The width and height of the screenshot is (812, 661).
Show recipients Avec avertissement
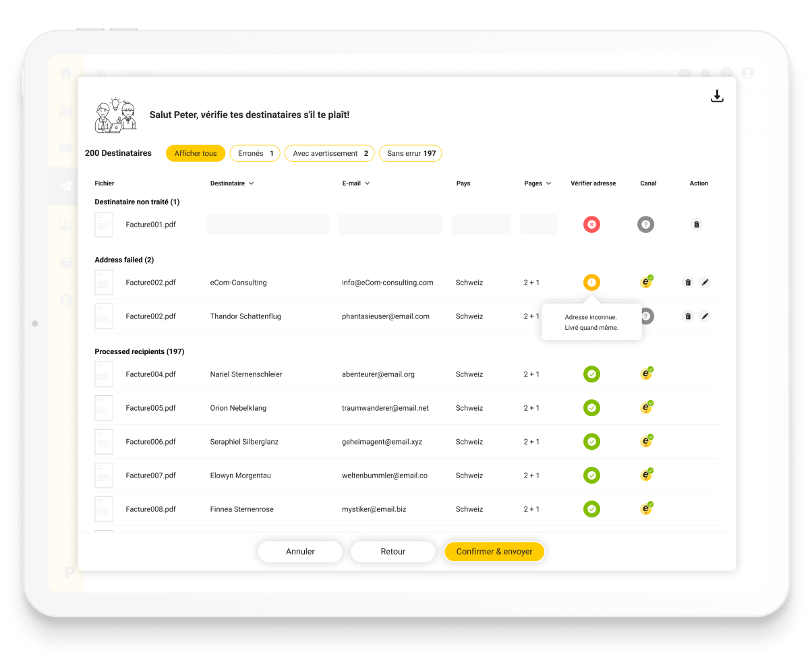(330, 154)
